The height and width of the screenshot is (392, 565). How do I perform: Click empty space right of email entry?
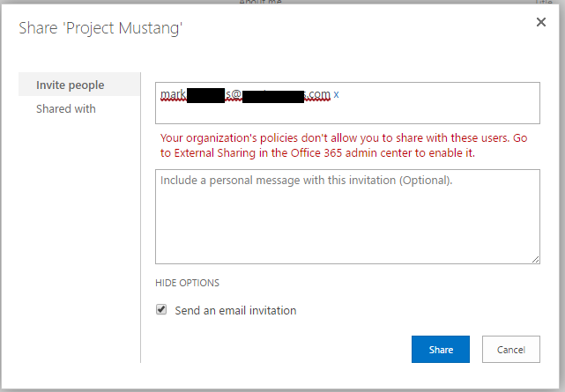[x=441, y=93]
